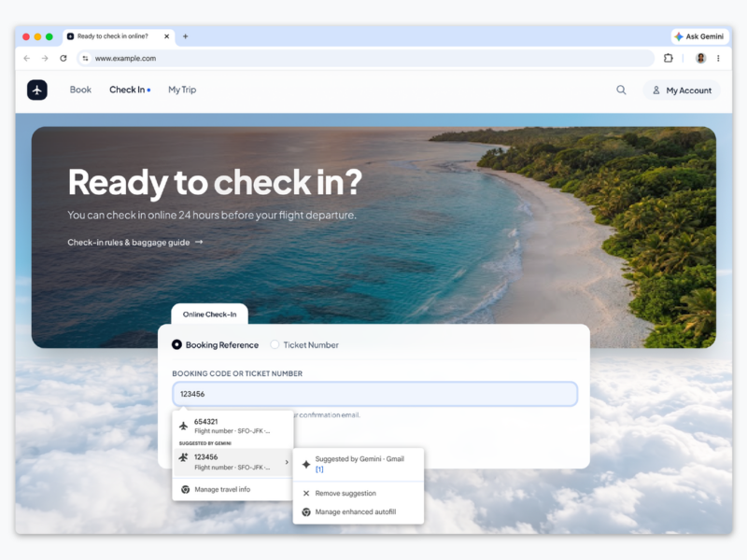Choose the 654321 flight suggestion
The image size is (747, 560).
point(233,426)
